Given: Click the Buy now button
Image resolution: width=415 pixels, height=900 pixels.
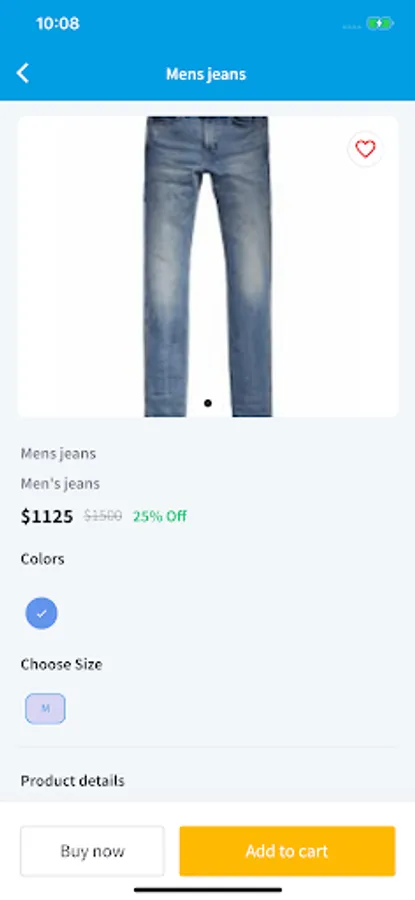Looking at the screenshot, I should tap(92, 851).
